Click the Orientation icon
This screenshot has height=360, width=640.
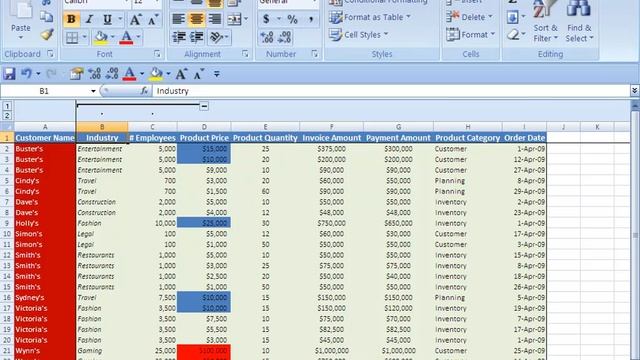pos(216,38)
